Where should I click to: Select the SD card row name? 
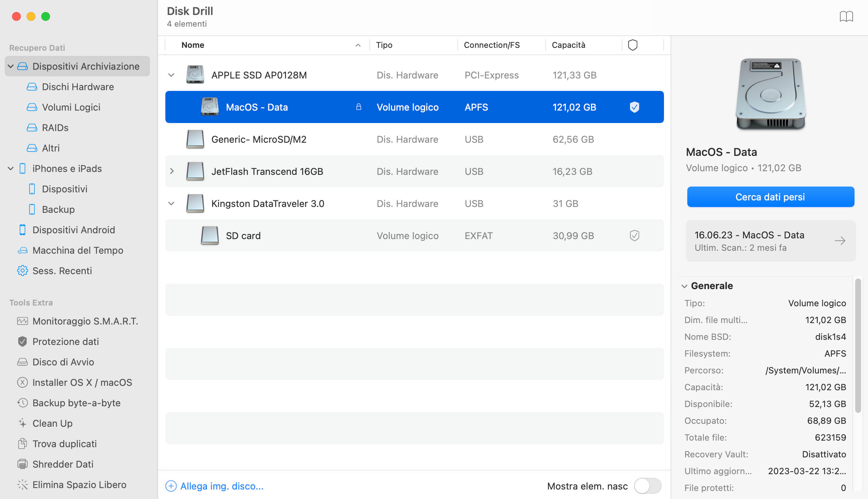pos(243,236)
